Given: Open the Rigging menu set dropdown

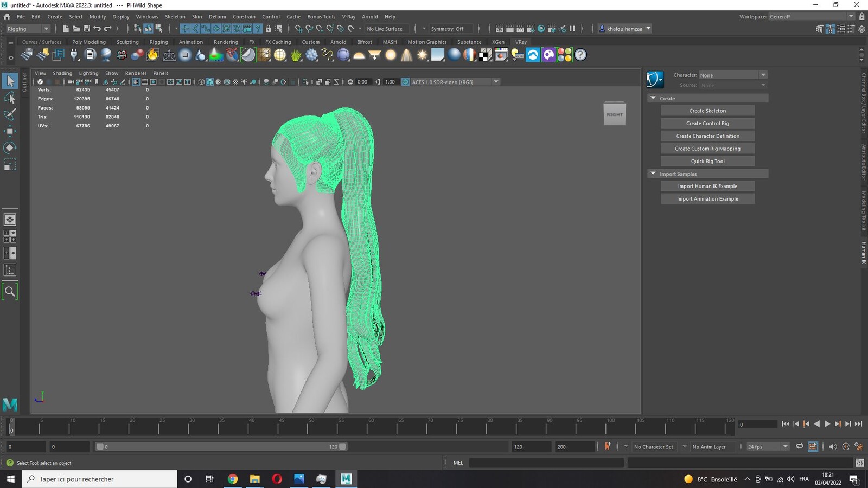Looking at the screenshot, I should pyautogui.click(x=27, y=29).
